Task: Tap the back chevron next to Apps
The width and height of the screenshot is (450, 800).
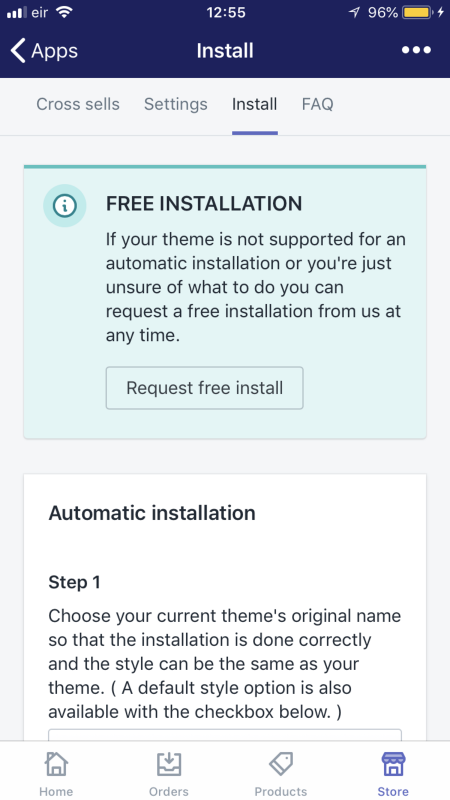Action: [x=18, y=51]
